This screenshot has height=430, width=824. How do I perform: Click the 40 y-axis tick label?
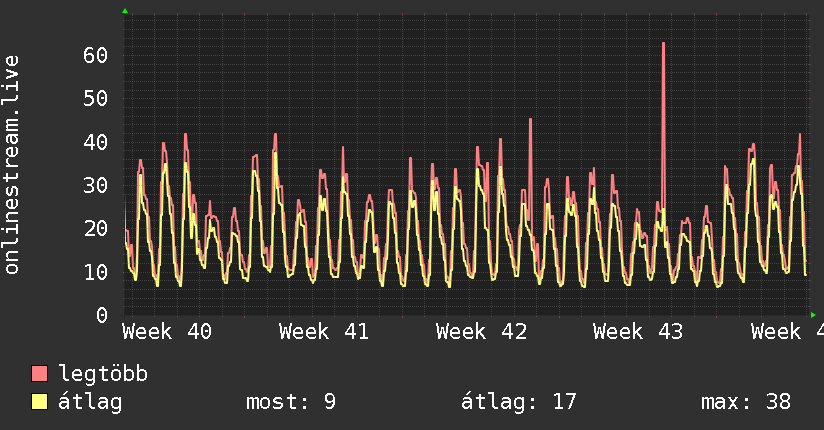click(x=95, y=142)
